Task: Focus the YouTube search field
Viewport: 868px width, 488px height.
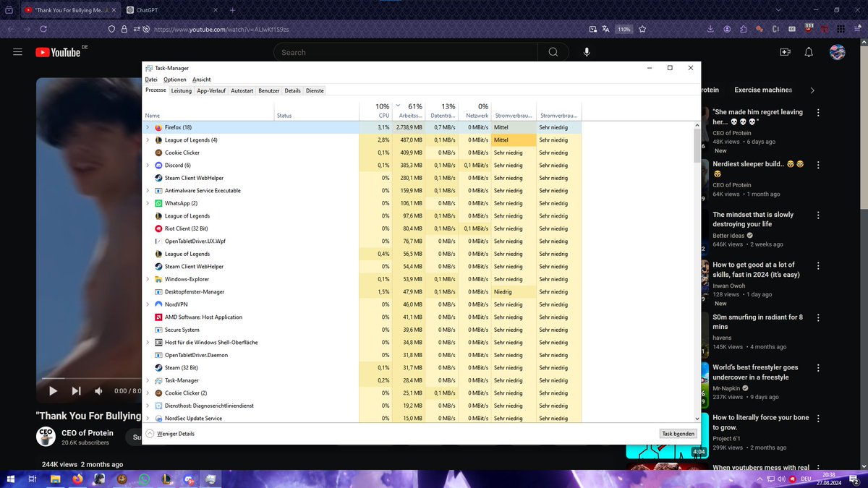Action: tap(405, 52)
